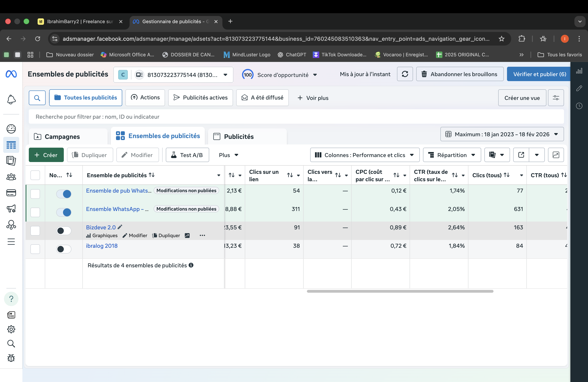Turn off Ensemble de pub WhatsApp toggle
This screenshot has width=588, height=382.
point(64,194)
